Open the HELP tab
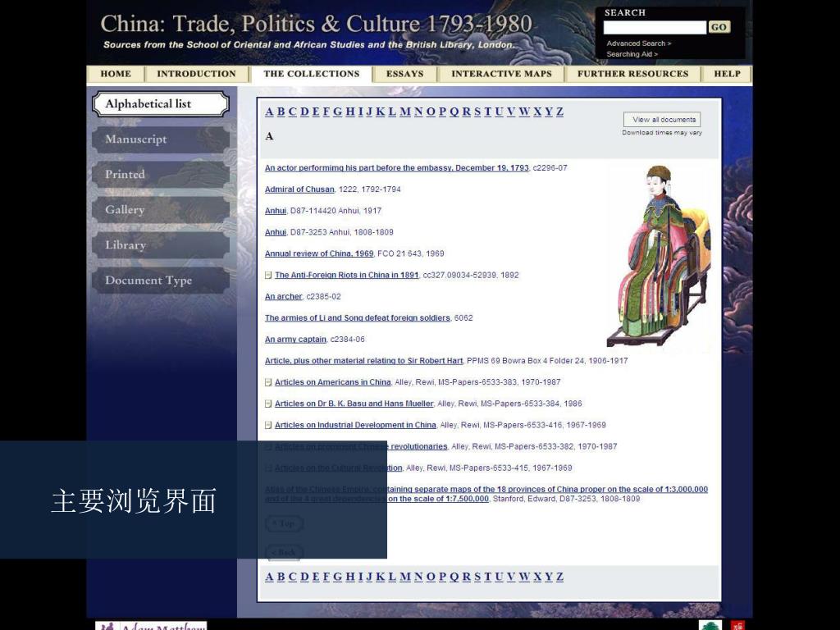Viewport: 840px width, 630px height. tap(727, 74)
